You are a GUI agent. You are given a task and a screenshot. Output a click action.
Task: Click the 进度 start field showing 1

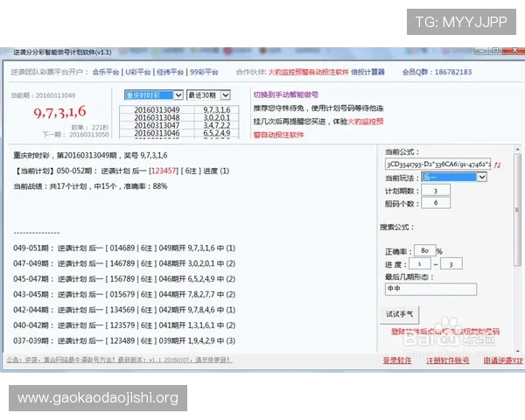click(x=419, y=264)
